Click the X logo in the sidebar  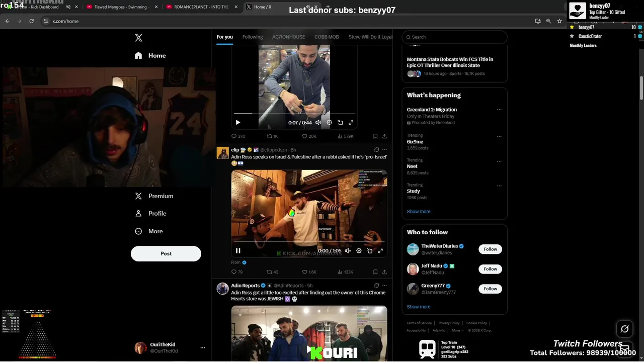coord(139,38)
